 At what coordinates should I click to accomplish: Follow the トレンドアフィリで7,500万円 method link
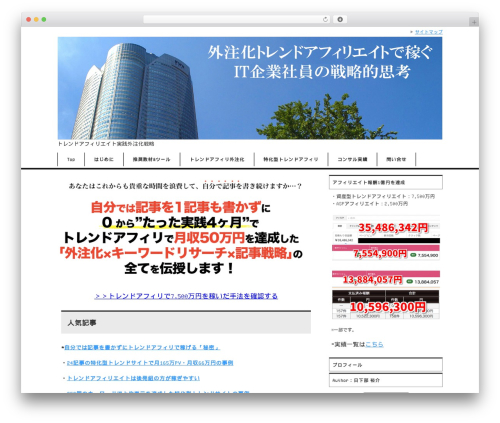click(186, 296)
